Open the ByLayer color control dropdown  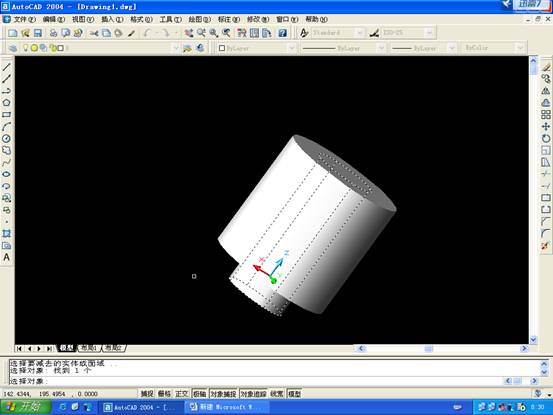point(256,48)
